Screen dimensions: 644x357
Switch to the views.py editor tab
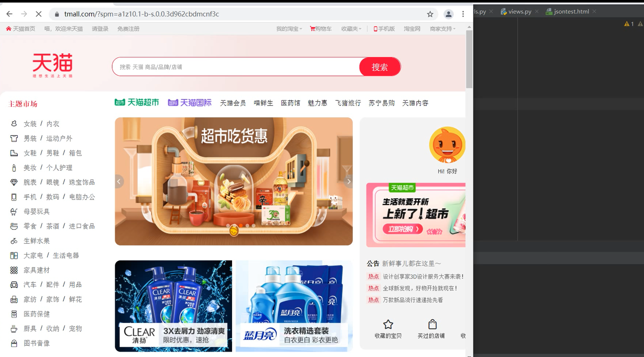516,12
